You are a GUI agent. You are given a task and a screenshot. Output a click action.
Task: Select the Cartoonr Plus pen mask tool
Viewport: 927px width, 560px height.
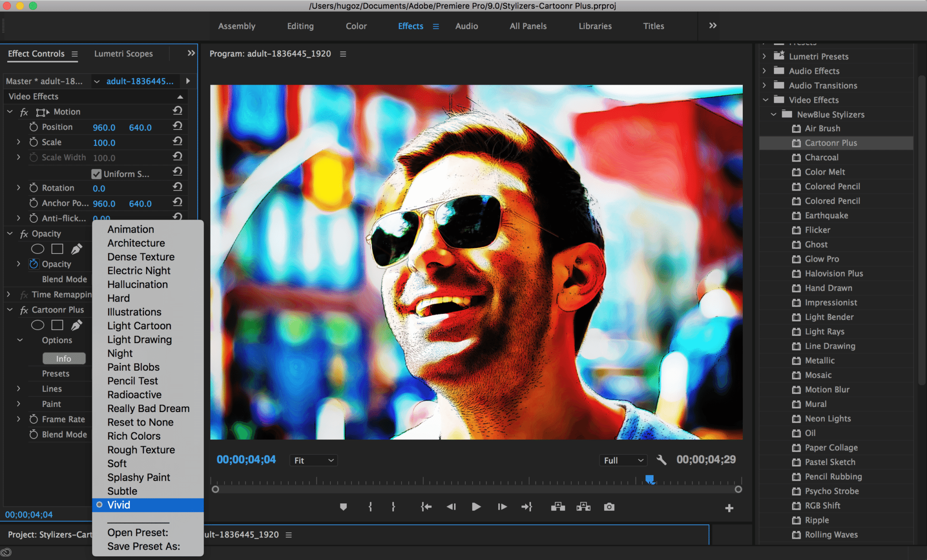[77, 325]
